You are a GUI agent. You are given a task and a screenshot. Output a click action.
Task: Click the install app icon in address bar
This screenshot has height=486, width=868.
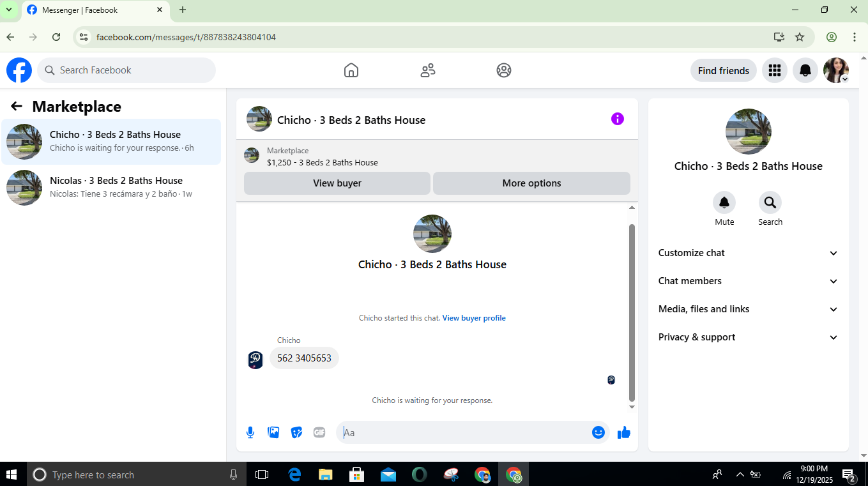(779, 37)
